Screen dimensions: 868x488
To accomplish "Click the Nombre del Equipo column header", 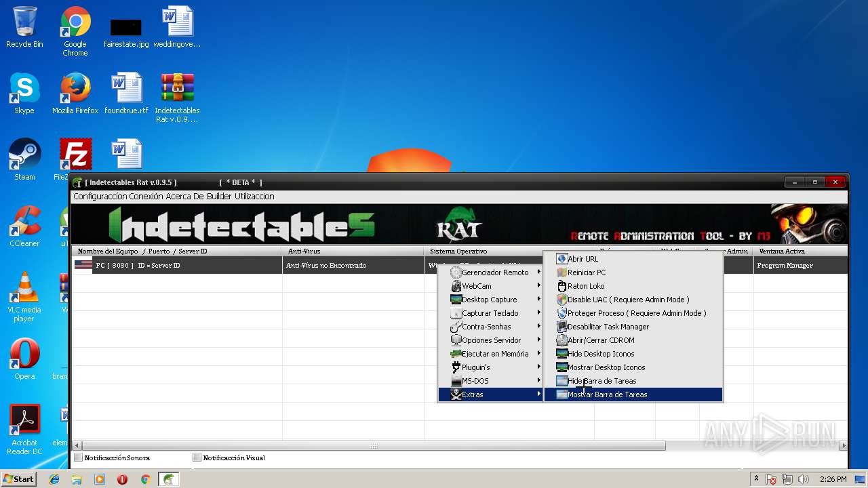I will (176, 251).
